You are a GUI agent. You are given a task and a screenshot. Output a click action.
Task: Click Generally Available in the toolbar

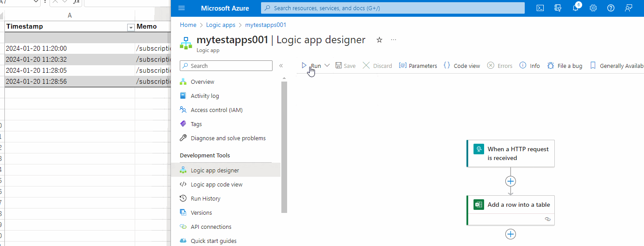[617, 66]
